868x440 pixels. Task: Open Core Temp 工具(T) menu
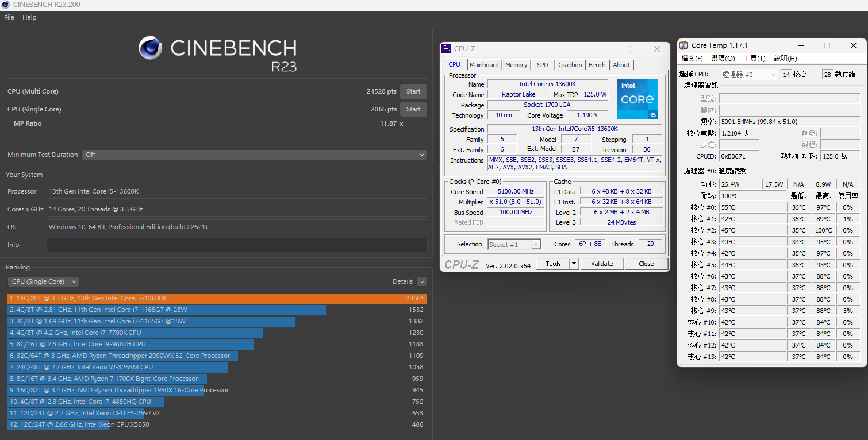tap(755, 59)
